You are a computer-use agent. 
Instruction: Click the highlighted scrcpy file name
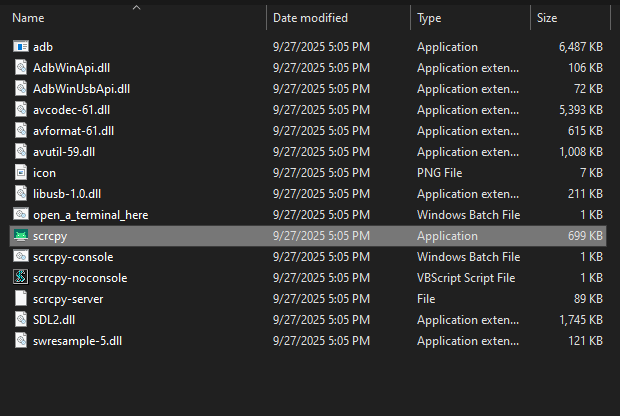click(50, 236)
